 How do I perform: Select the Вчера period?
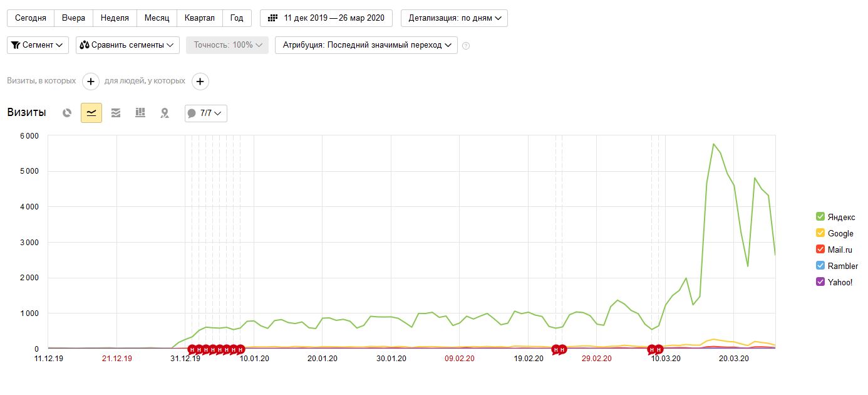pos(74,18)
